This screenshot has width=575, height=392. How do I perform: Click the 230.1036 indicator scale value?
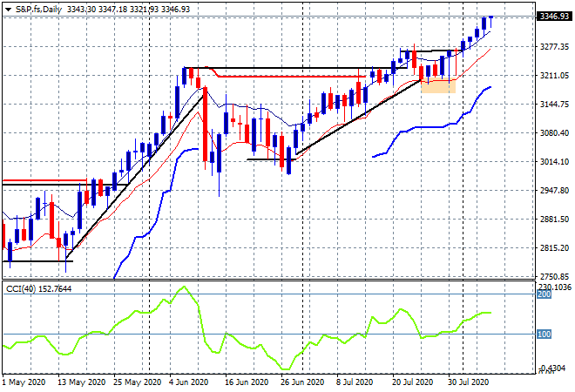point(555,287)
